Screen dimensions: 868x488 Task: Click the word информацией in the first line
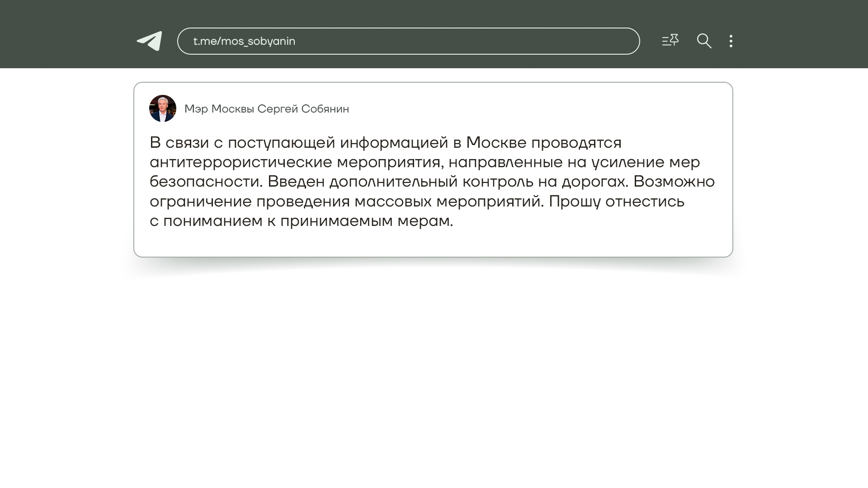pos(394,143)
